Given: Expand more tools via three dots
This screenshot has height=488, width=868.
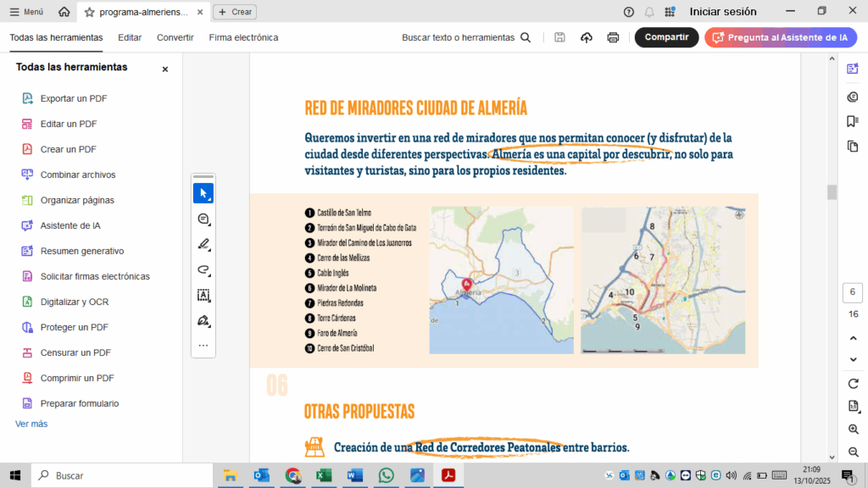Looking at the screenshot, I should [203, 346].
